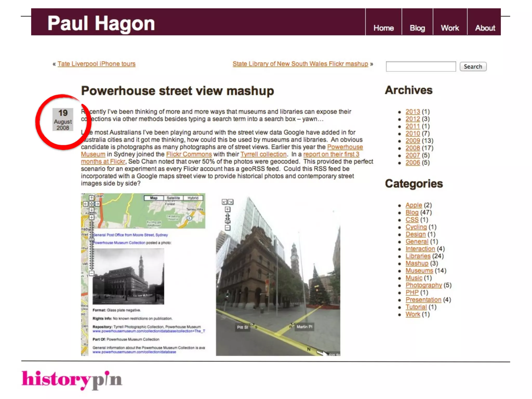The image size is (532, 399).
Task: Click into the search text field
Action: pyautogui.click(x=421, y=66)
